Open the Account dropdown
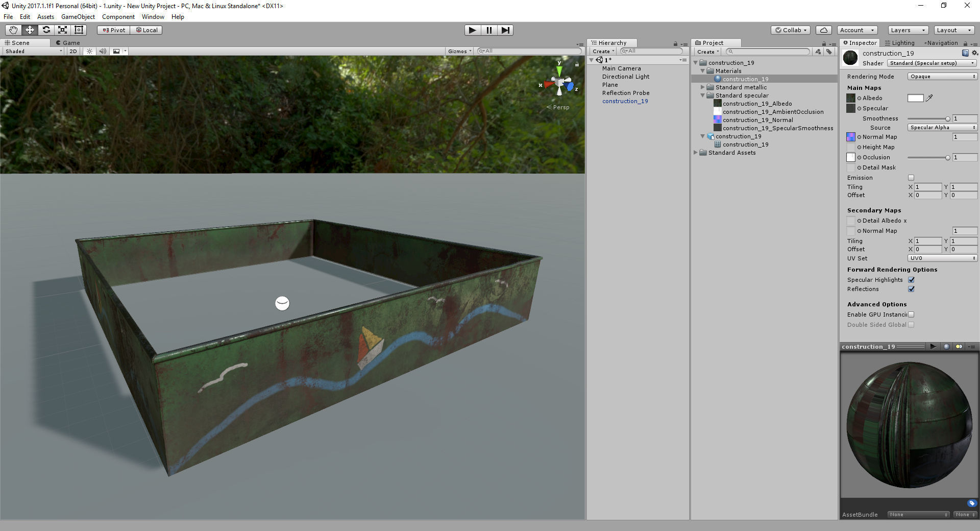Image resolution: width=980 pixels, height=531 pixels. 857,30
